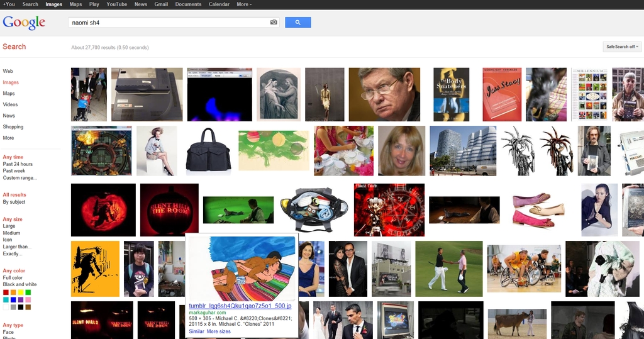The image size is (644, 339).
Task: Pick the blue color swatch
Action: pyautogui.click(x=13, y=300)
